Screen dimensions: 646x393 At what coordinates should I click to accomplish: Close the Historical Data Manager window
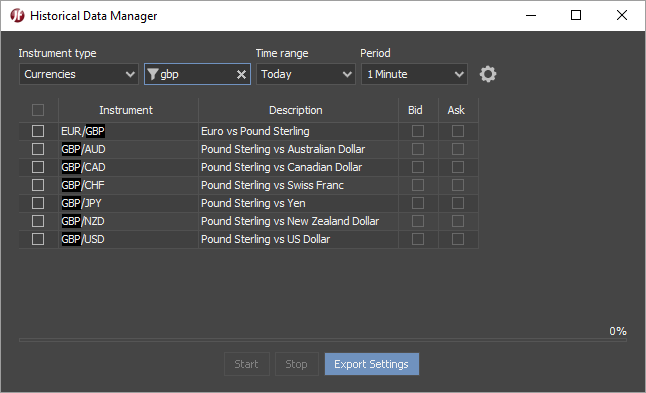[x=622, y=15]
